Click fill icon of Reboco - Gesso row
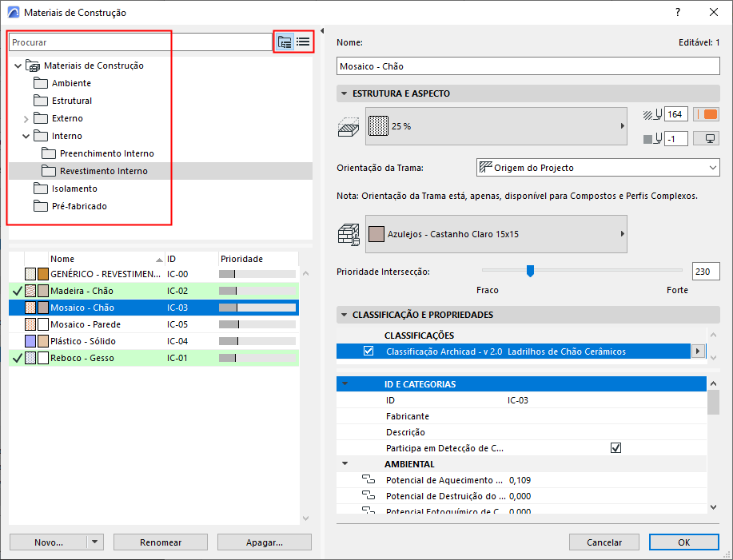The image size is (733, 560). click(x=30, y=358)
